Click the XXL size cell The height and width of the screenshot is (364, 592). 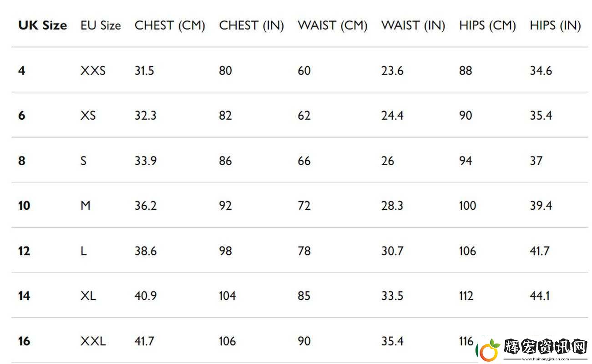93,341
